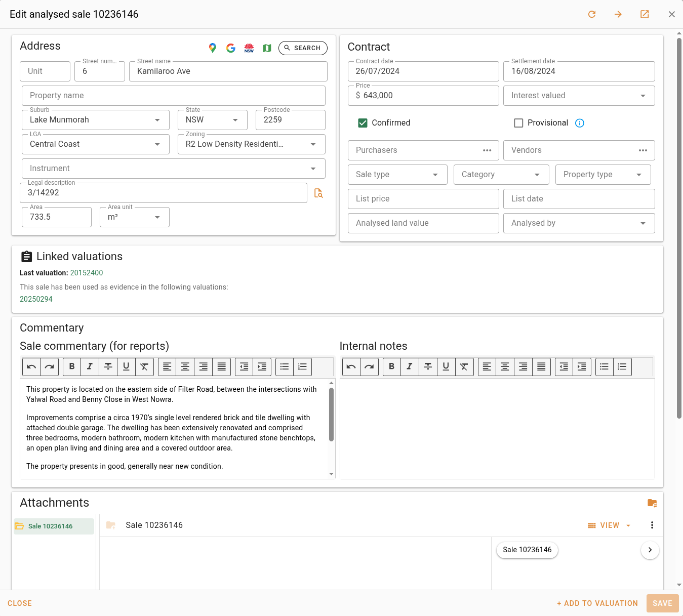683x616 pixels.
Task: Click the bulleted list icon in Internal notes
Action: (x=604, y=366)
